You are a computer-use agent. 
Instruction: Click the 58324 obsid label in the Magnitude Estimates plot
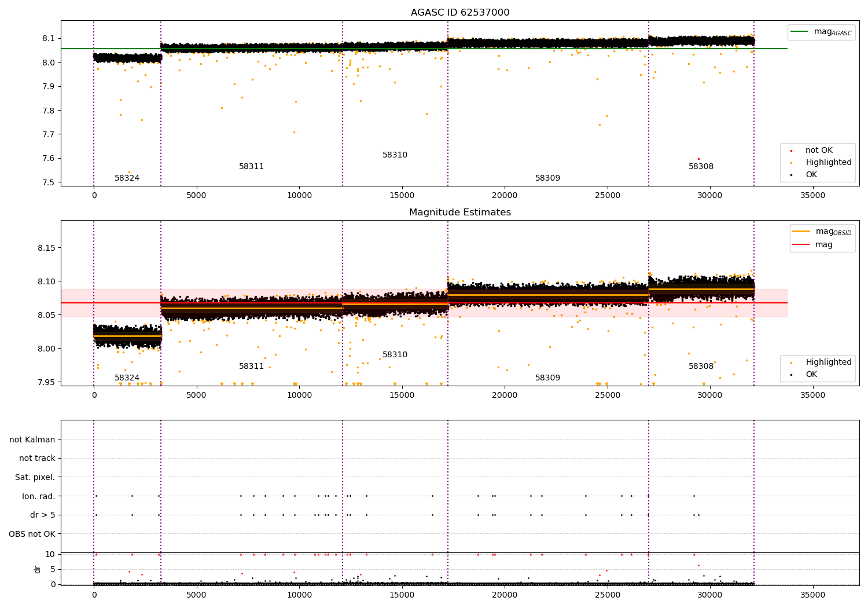coord(127,378)
